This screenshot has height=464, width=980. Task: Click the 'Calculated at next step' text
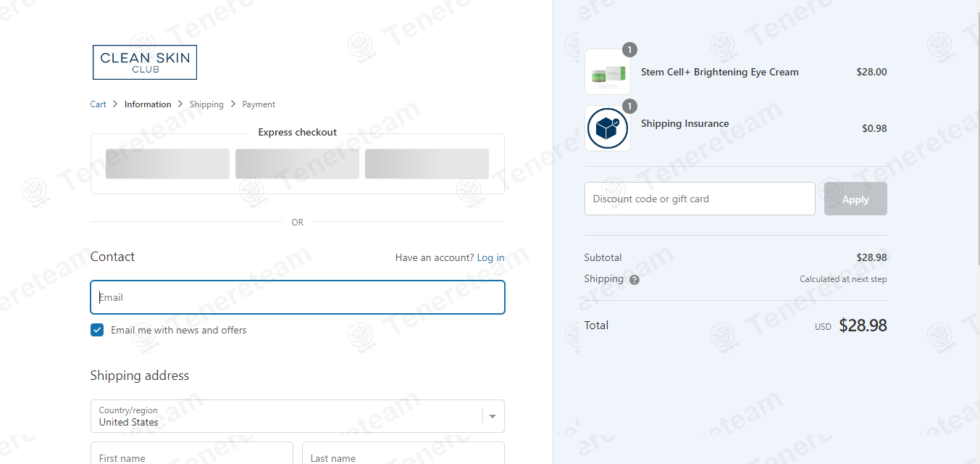843,279
